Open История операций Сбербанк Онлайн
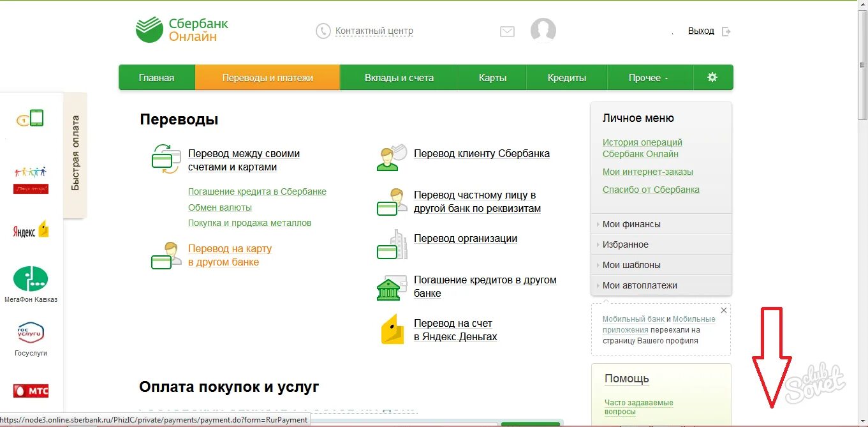The height and width of the screenshot is (427, 868). [642, 148]
